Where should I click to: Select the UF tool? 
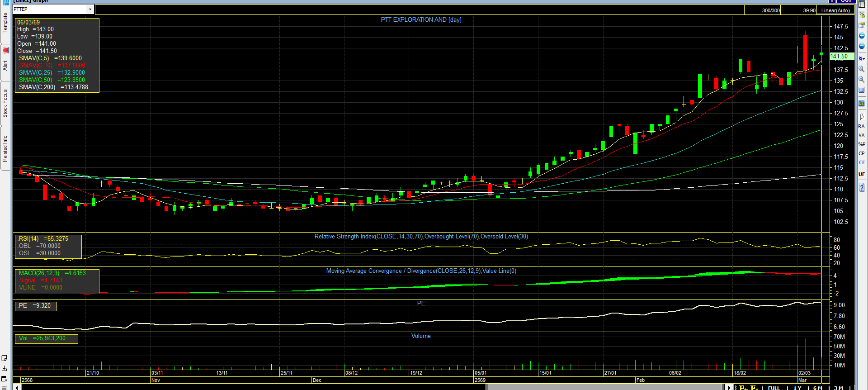[862, 174]
